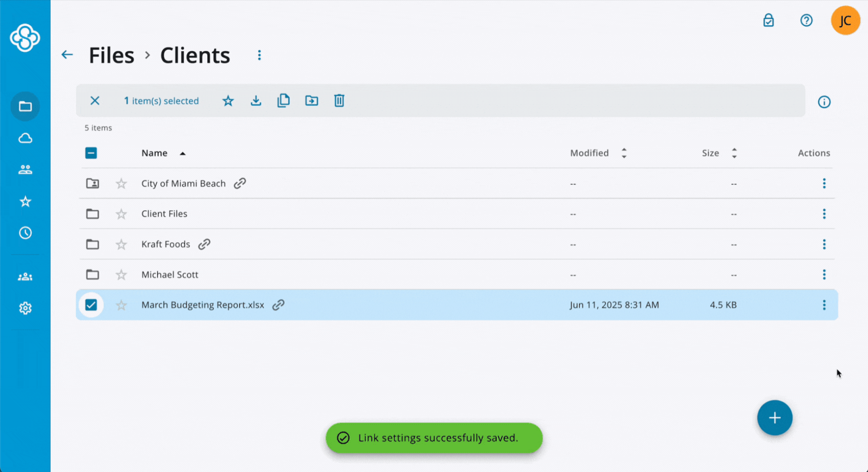Click the copy icon in selection toolbar
868x472 pixels.
283,101
